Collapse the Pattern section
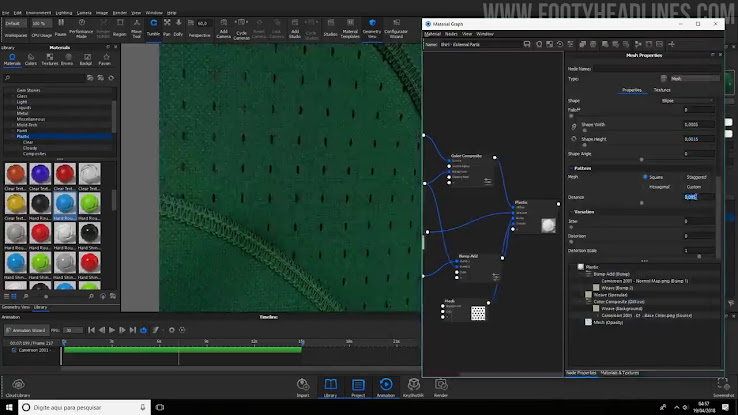This screenshot has width=738, height=415. [571, 168]
